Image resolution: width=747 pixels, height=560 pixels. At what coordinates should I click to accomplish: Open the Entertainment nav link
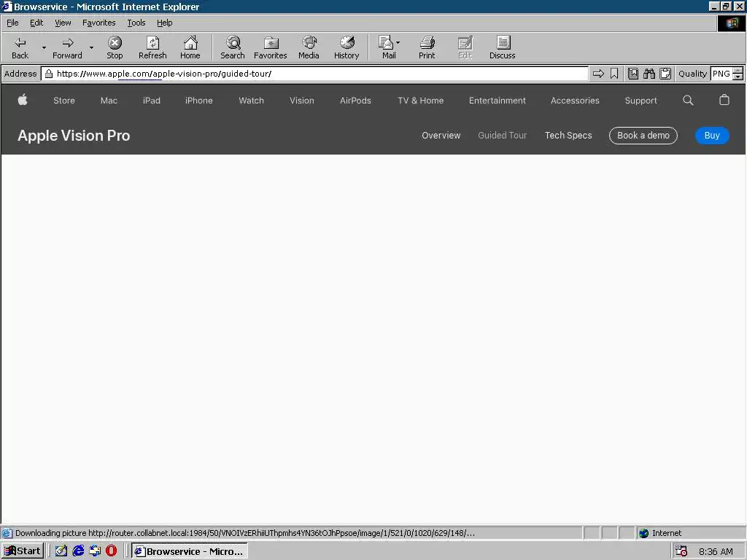(x=497, y=101)
